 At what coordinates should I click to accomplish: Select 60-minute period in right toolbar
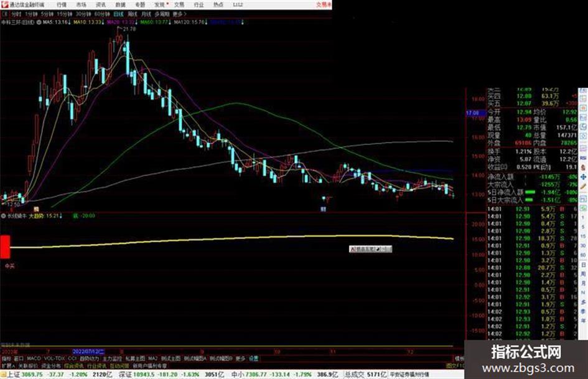pos(583,255)
